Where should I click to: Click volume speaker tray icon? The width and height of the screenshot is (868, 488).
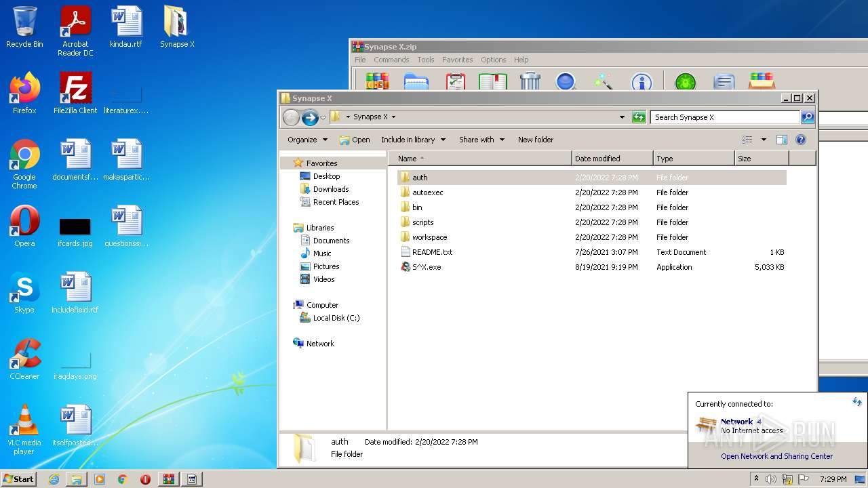click(771, 479)
